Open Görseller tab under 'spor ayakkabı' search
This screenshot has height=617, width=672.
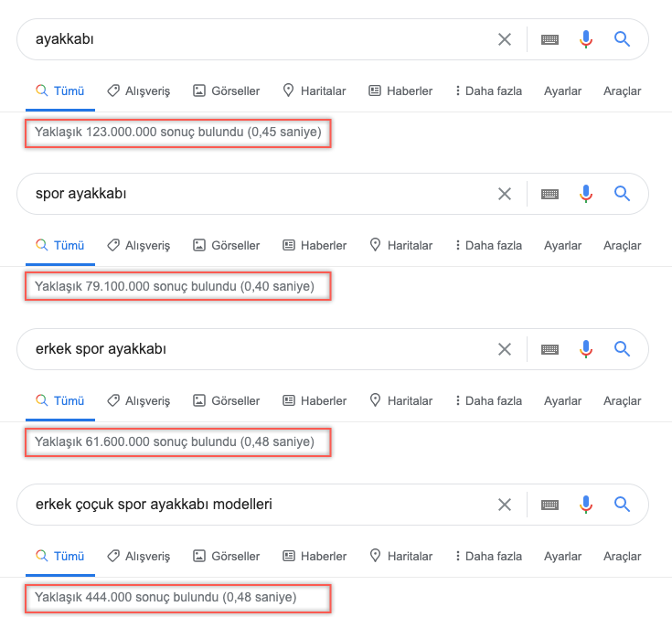227,246
